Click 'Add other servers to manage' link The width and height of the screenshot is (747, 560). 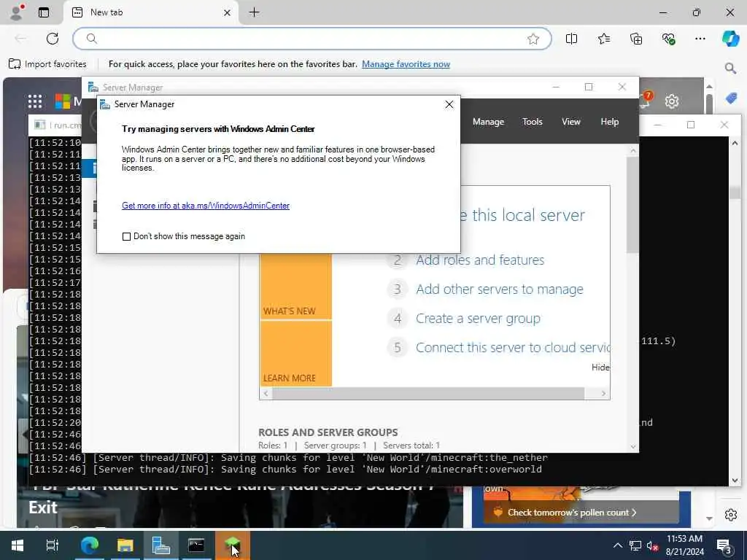tap(499, 289)
